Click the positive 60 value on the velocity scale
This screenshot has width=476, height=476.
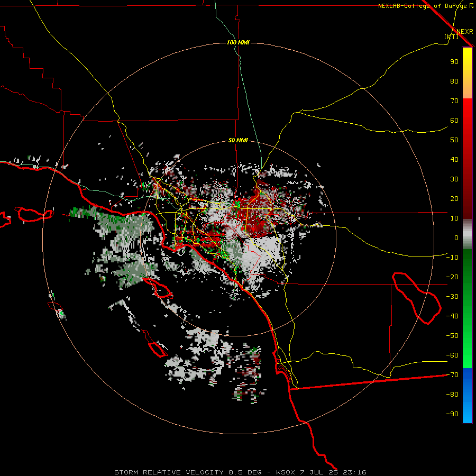click(x=454, y=121)
